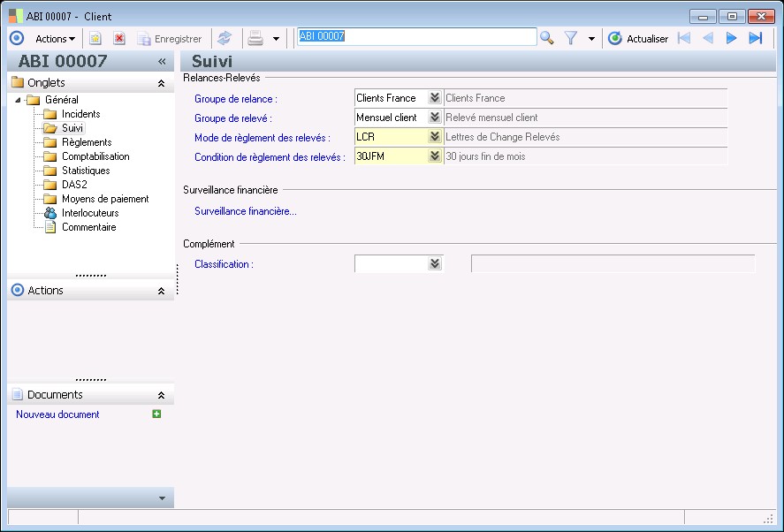Open the Interlocuteurs tree item
This screenshot has height=532, width=784.
point(89,213)
